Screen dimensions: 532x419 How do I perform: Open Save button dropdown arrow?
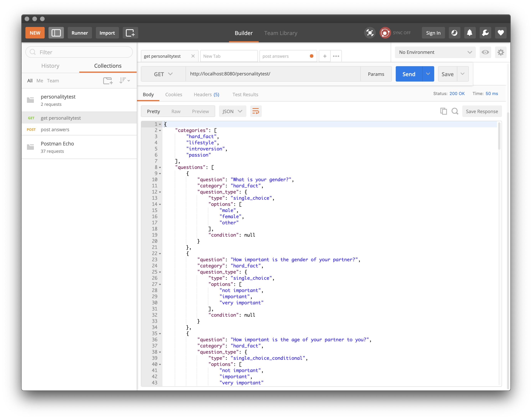click(x=463, y=74)
